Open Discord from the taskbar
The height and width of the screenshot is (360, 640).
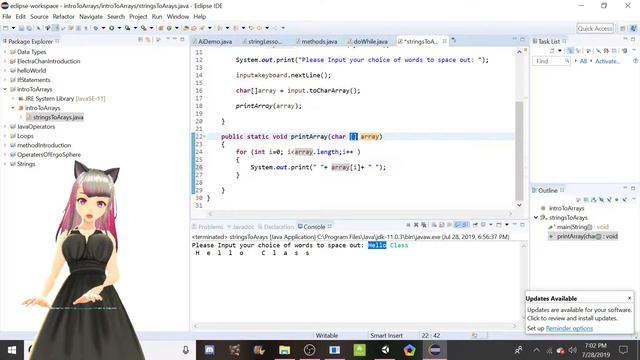click(209, 350)
